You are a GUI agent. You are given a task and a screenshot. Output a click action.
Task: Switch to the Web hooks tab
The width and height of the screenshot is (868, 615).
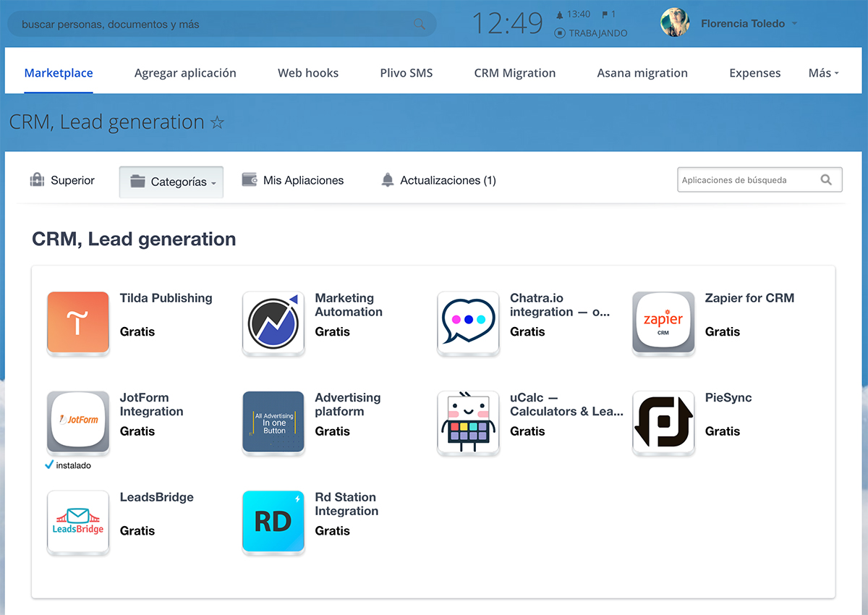[x=308, y=73]
